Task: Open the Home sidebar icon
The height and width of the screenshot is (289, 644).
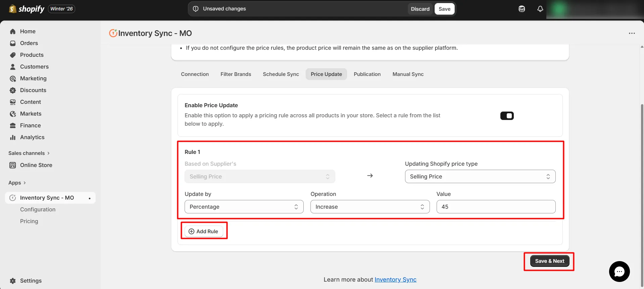Action: 13,31
